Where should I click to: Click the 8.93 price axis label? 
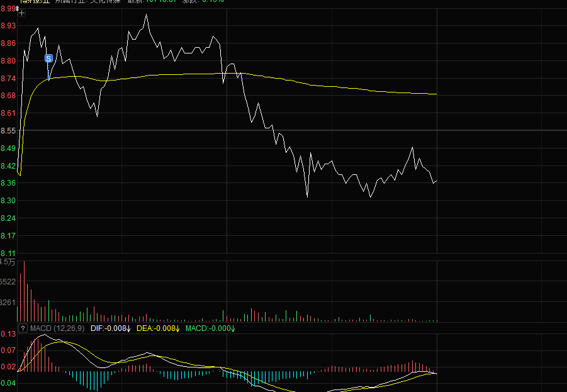click(x=8, y=26)
